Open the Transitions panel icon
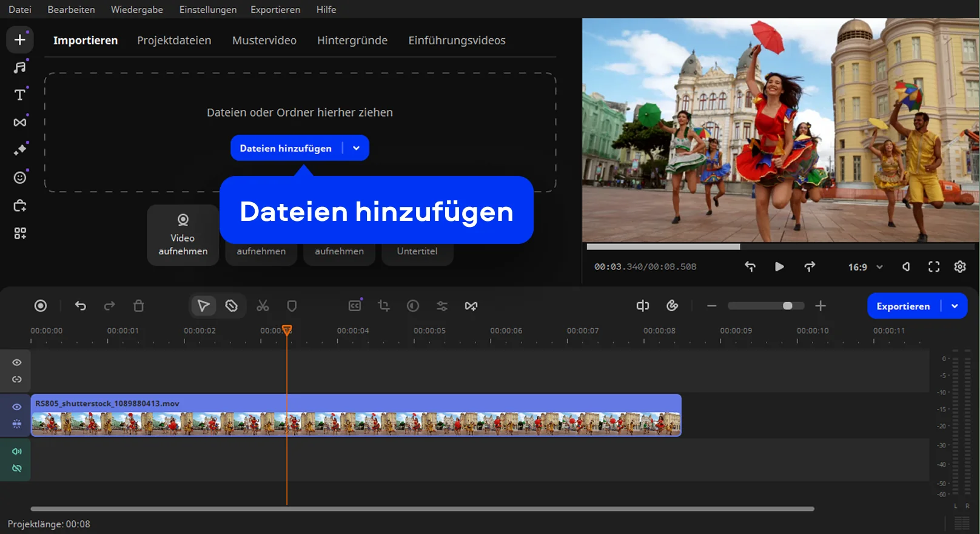Screen dimensions: 980x534 coord(20,123)
